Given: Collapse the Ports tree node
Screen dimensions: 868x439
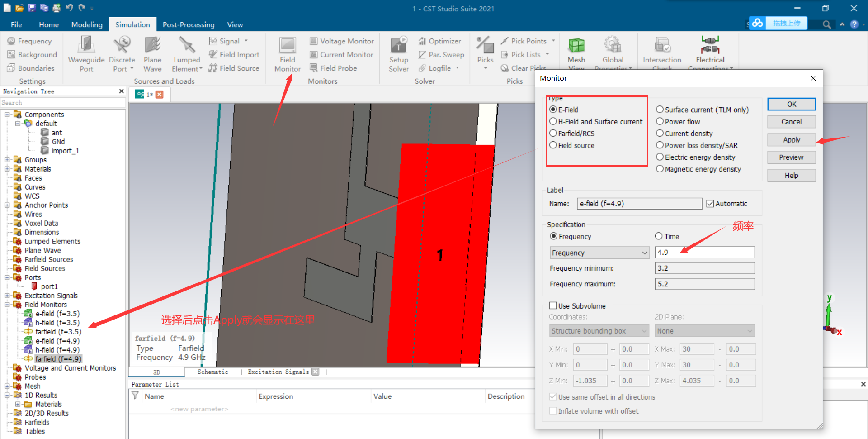Looking at the screenshot, I should pyautogui.click(x=7, y=277).
